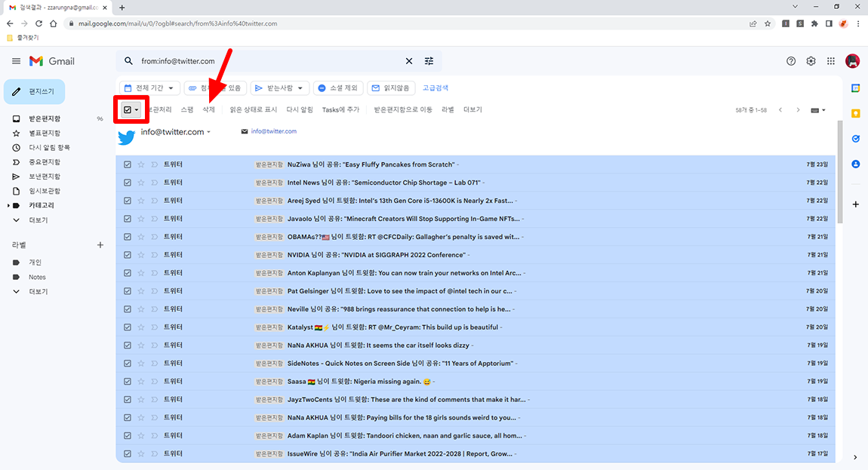Screen dimensions: 868x470
Task: Open the 받는사람 recipient filter dropdown
Action: [x=280, y=88]
